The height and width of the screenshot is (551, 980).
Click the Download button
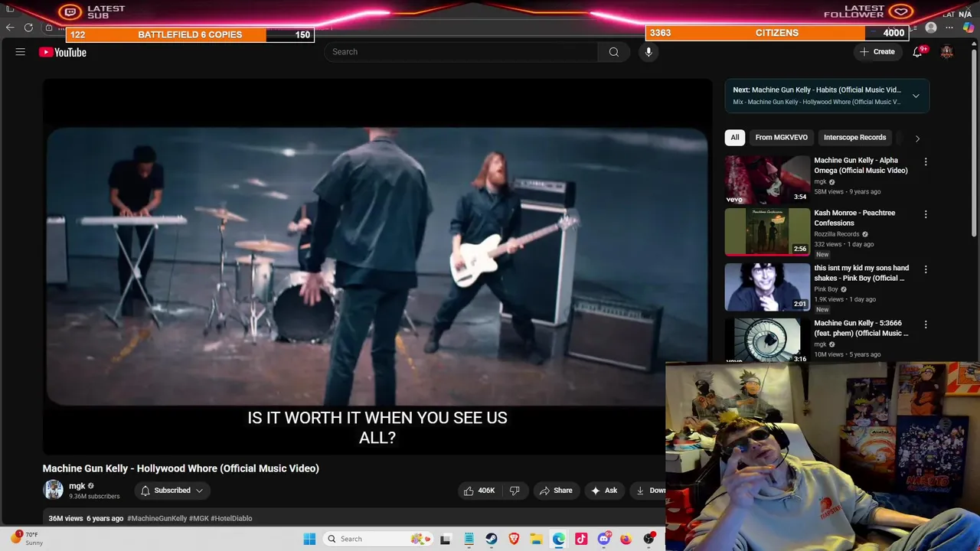click(648, 491)
